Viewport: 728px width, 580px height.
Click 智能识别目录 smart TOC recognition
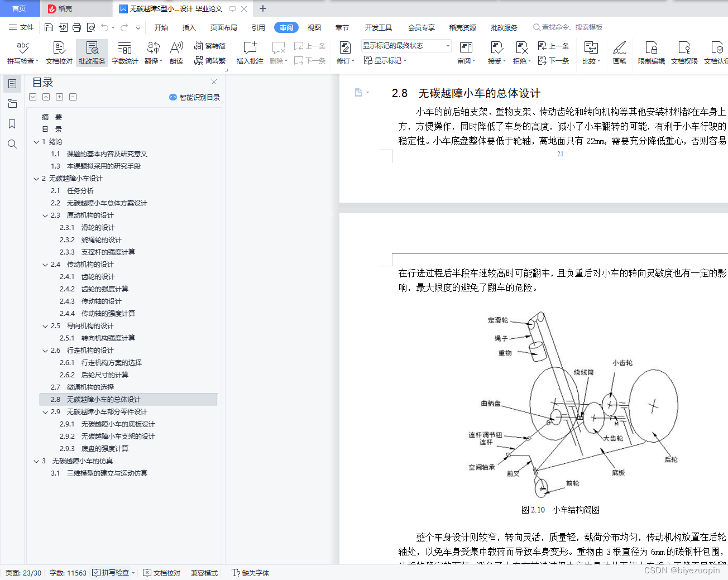(194, 97)
